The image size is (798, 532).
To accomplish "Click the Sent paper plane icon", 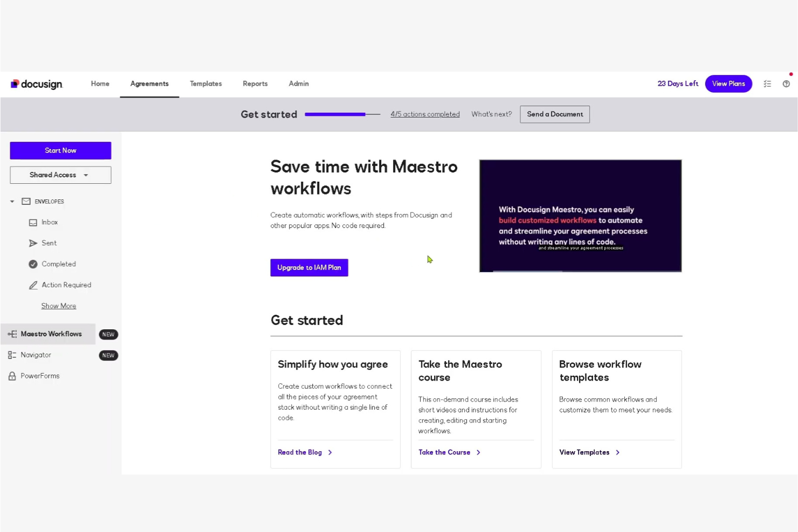I will tap(33, 244).
